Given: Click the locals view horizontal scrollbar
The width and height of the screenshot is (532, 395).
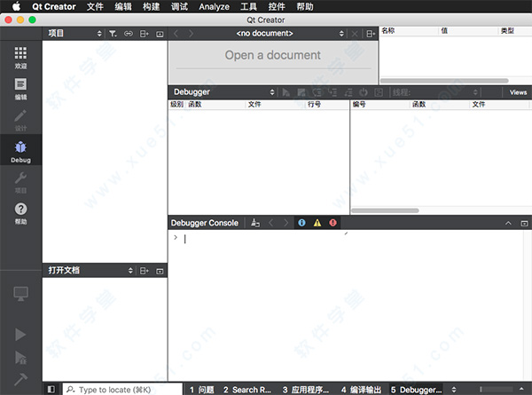Looking at the screenshot, I should (444, 81).
